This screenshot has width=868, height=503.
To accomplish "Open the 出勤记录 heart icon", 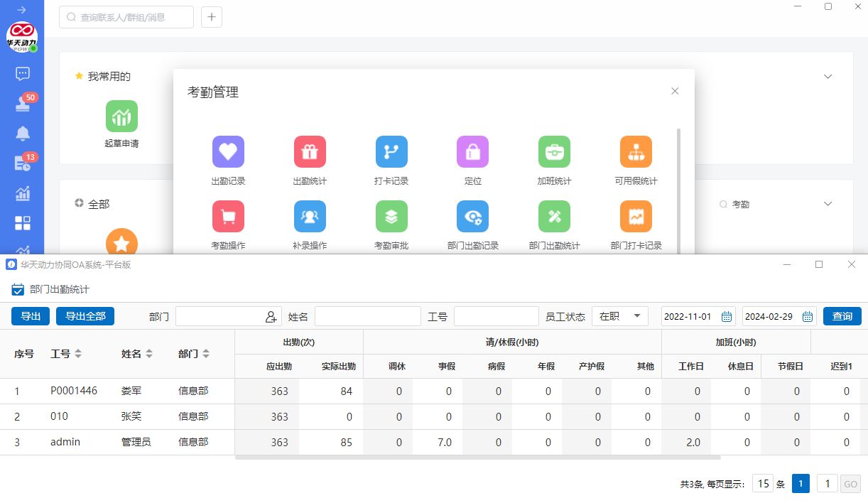I will pyautogui.click(x=228, y=152).
